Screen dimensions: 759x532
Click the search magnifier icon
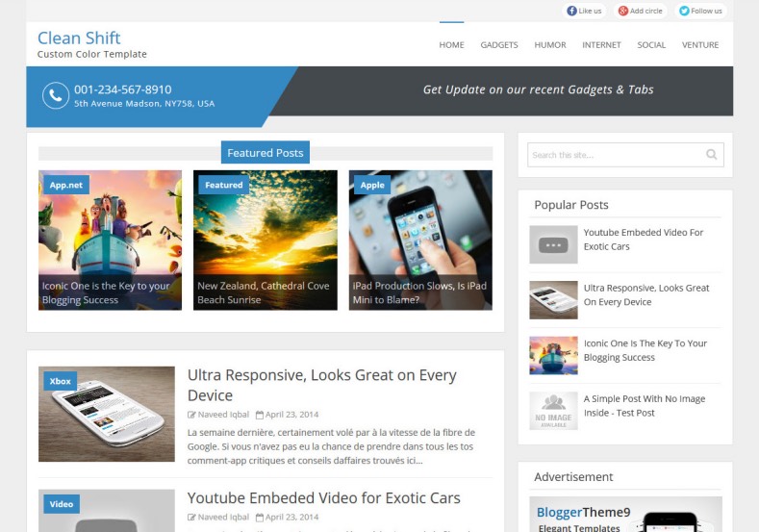click(711, 155)
